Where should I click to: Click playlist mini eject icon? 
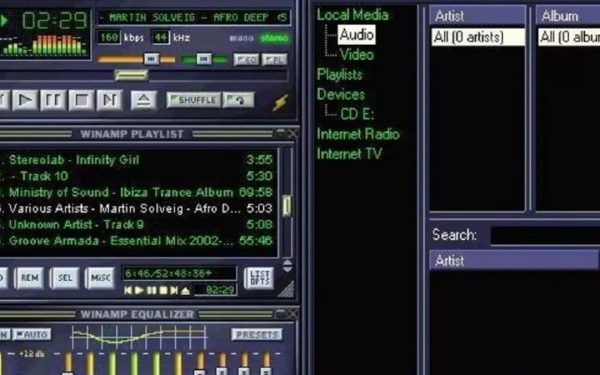coord(185,291)
